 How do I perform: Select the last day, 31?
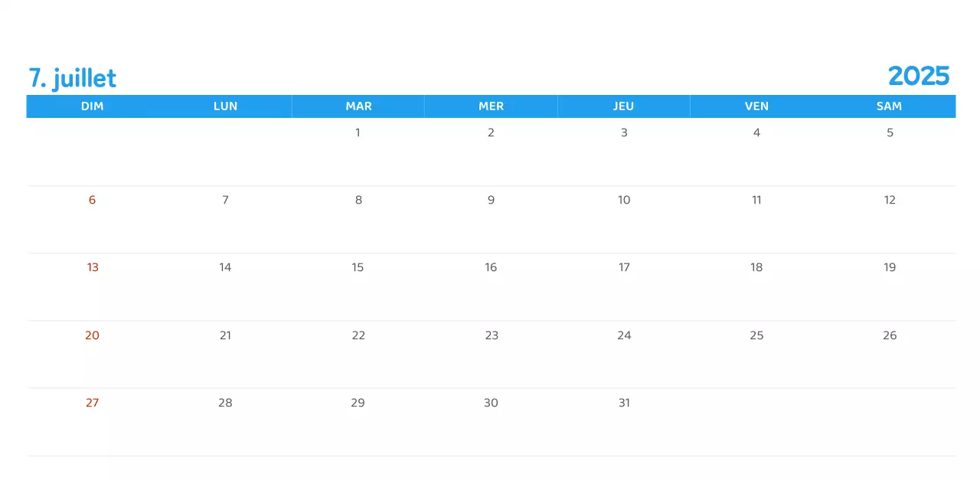pyautogui.click(x=624, y=403)
